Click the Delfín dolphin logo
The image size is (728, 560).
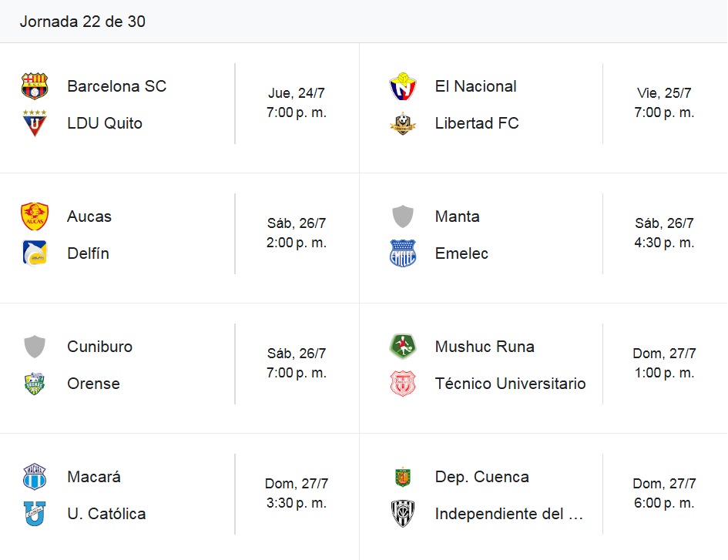point(35,253)
